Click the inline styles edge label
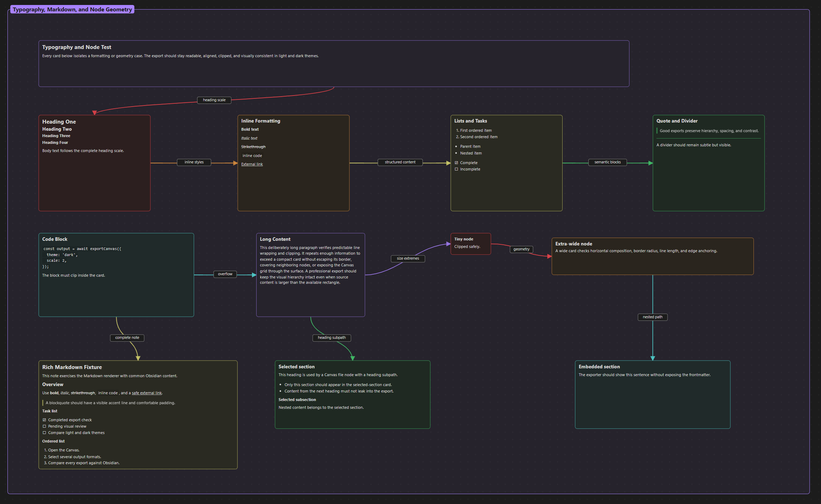The height and width of the screenshot is (504, 821). tap(194, 162)
